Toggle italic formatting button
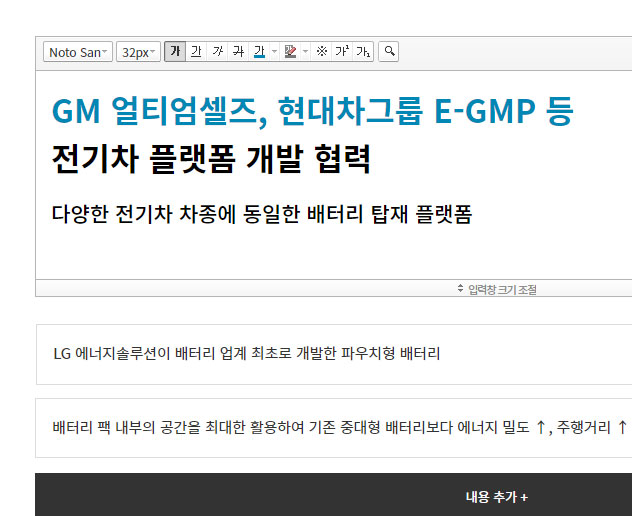Screen dimensions: 632x516 coord(217,52)
